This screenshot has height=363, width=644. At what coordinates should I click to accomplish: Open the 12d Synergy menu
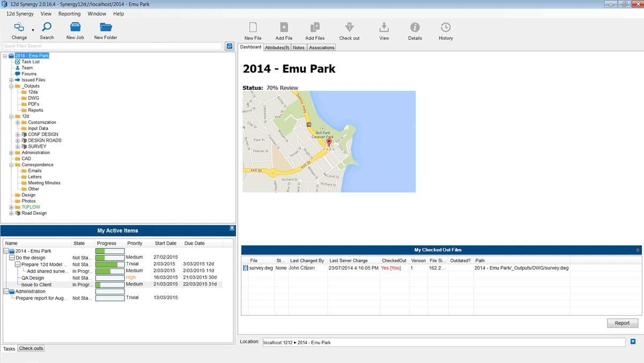[x=19, y=14]
